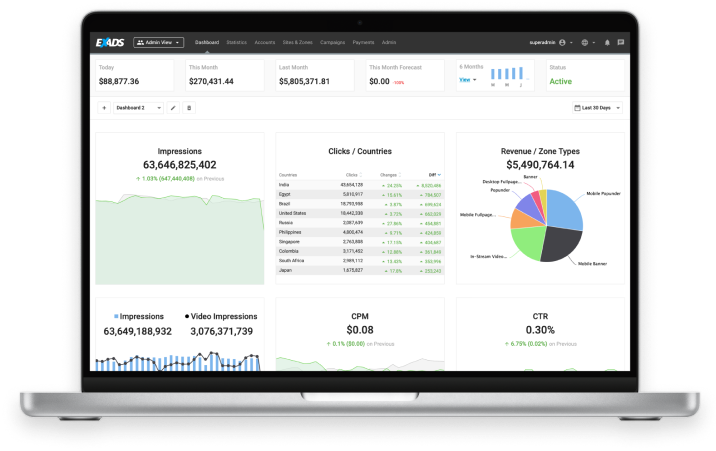Click the CTR value 0.30%
The width and height of the screenshot is (716, 451).
pos(540,330)
